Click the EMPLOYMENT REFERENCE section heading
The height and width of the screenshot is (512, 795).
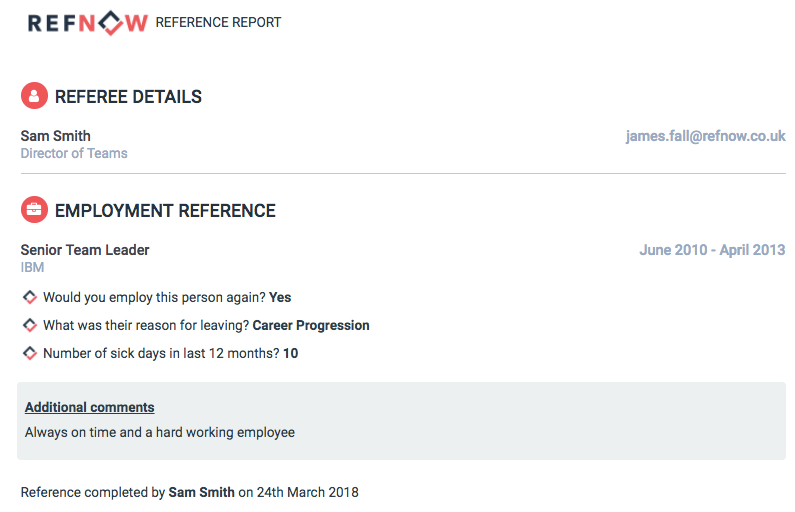pyautogui.click(x=165, y=211)
